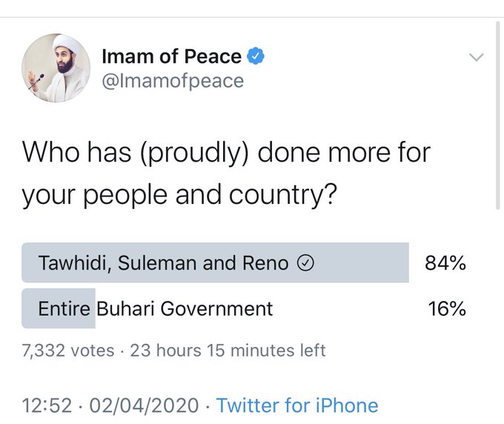Click the 84% poll result

point(445,263)
